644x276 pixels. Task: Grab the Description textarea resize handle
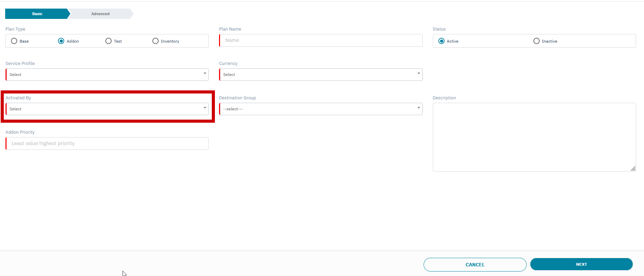tap(633, 168)
